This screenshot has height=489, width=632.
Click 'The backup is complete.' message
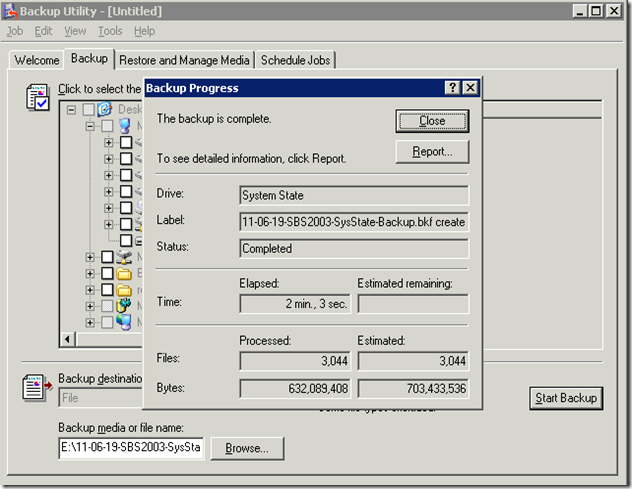pyautogui.click(x=214, y=119)
